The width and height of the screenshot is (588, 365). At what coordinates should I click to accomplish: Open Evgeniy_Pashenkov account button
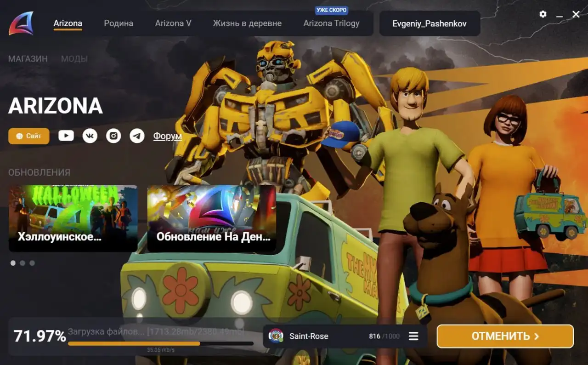430,23
